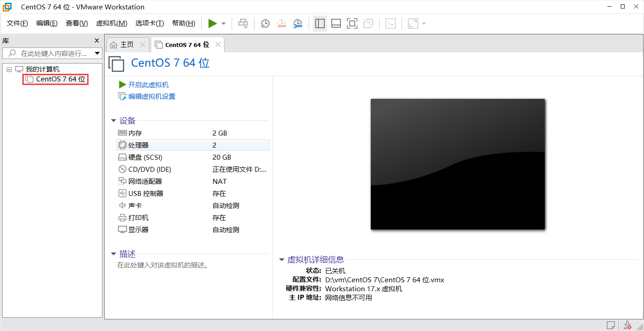644x331 pixels.
Task: Close the library panel with X
Action: point(97,41)
